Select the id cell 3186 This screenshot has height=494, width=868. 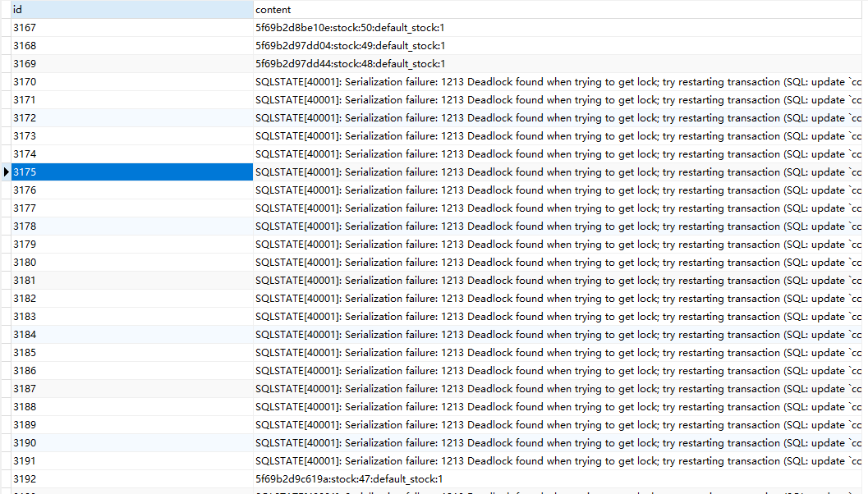point(131,371)
